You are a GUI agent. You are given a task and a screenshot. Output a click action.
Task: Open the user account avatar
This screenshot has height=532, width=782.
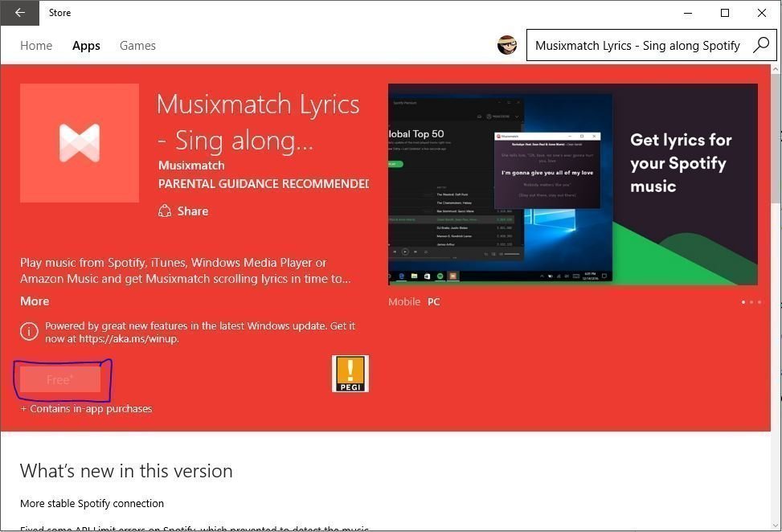pyautogui.click(x=506, y=45)
